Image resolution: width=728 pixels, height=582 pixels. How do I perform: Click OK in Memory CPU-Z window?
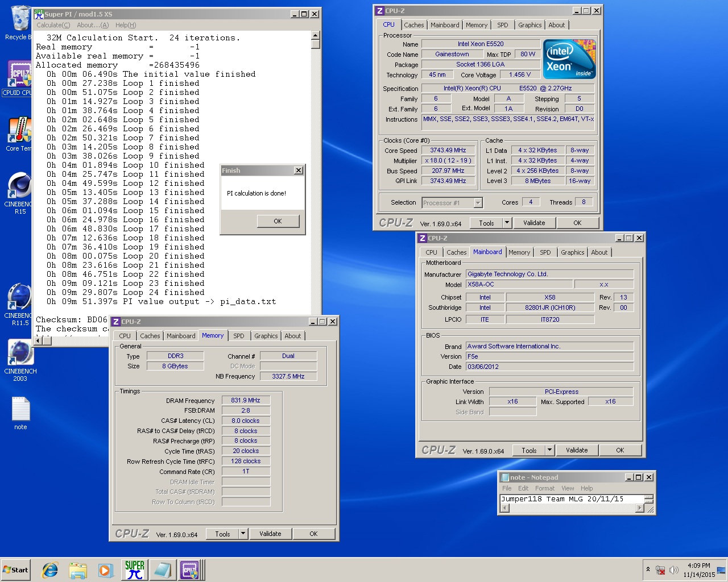313,534
